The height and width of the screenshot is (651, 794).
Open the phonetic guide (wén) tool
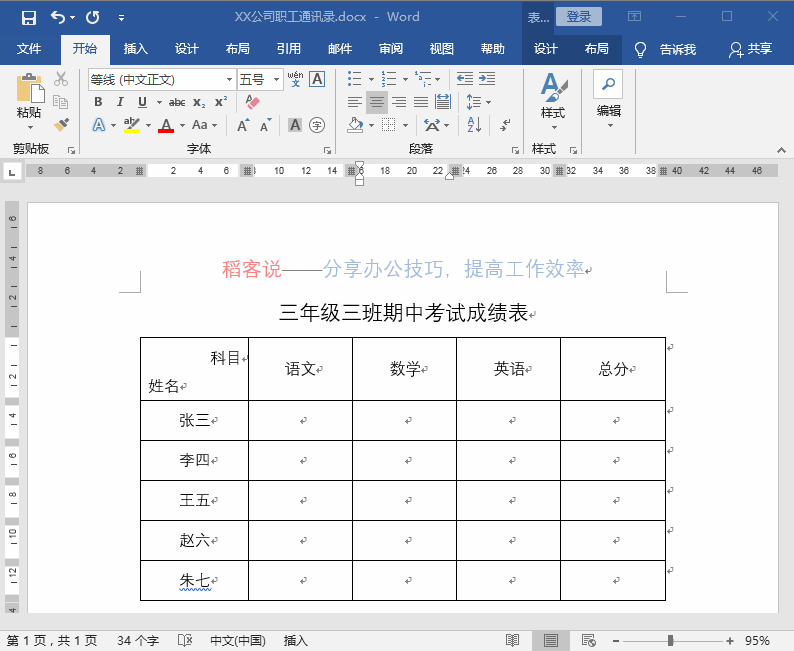tap(295, 79)
